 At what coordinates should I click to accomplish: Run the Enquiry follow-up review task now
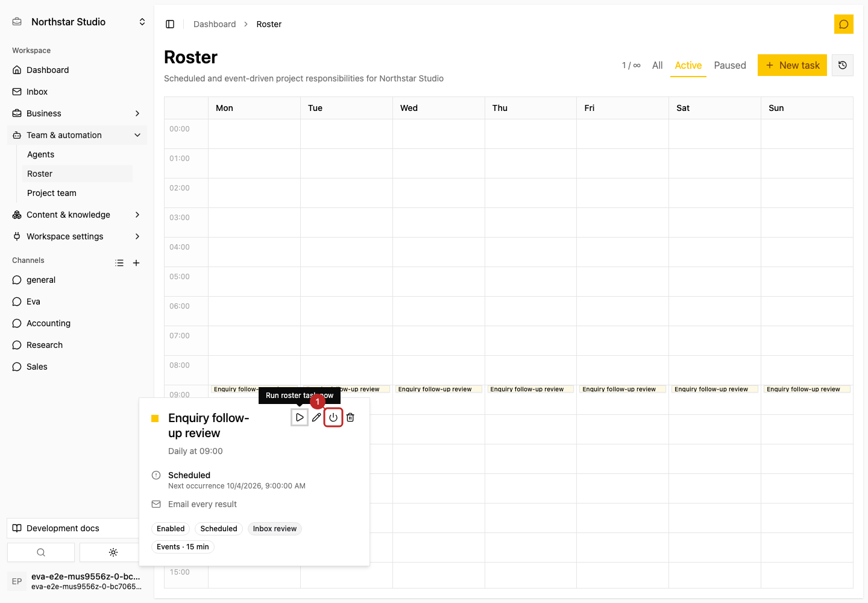click(300, 417)
